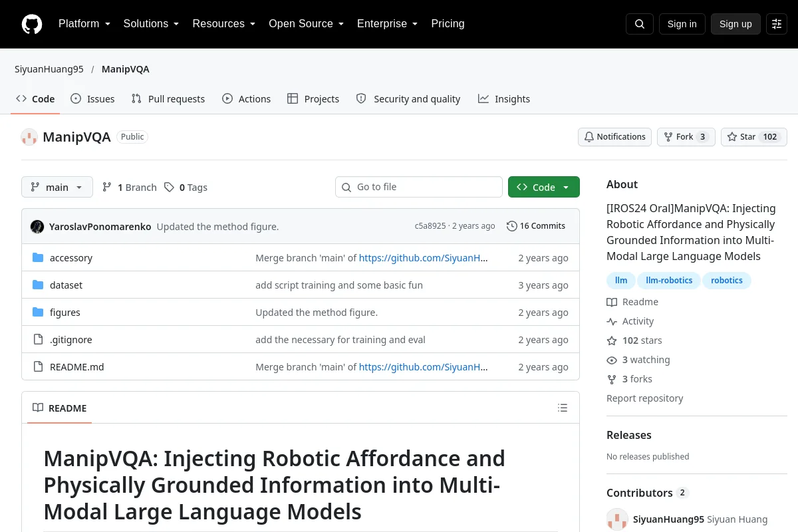The image size is (798, 532).
Task: Click YaroslavPonomarenko's avatar image
Action: 37,226
